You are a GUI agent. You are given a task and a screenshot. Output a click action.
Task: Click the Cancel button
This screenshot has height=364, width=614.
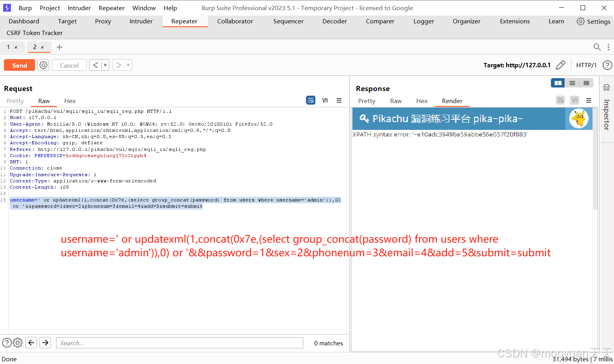click(x=69, y=65)
